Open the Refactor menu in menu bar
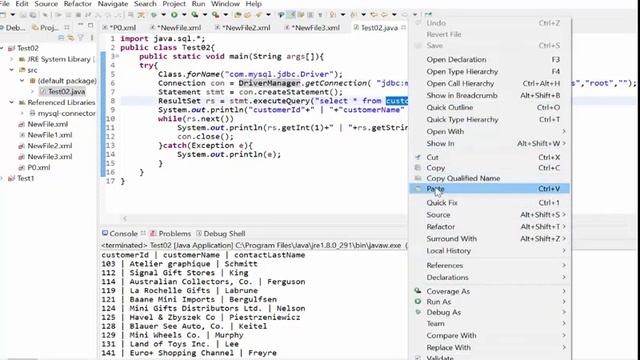The width and height of the screenshot is (640, 360). 78,4
